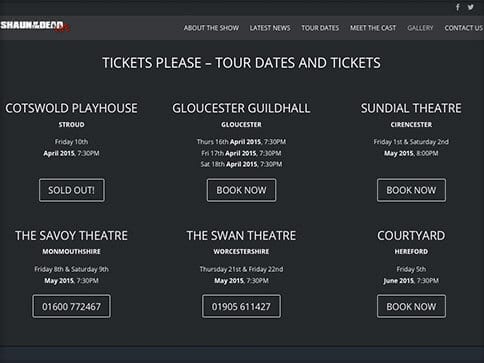
Task: Go to Contact Us page
Action: point(464,28)
